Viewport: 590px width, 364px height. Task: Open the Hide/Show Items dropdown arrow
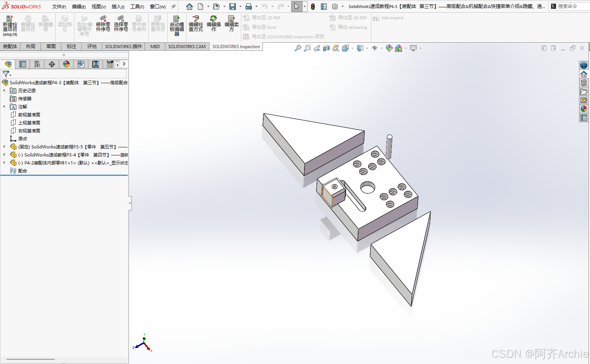pyautogui.click(x=382, y=48)
